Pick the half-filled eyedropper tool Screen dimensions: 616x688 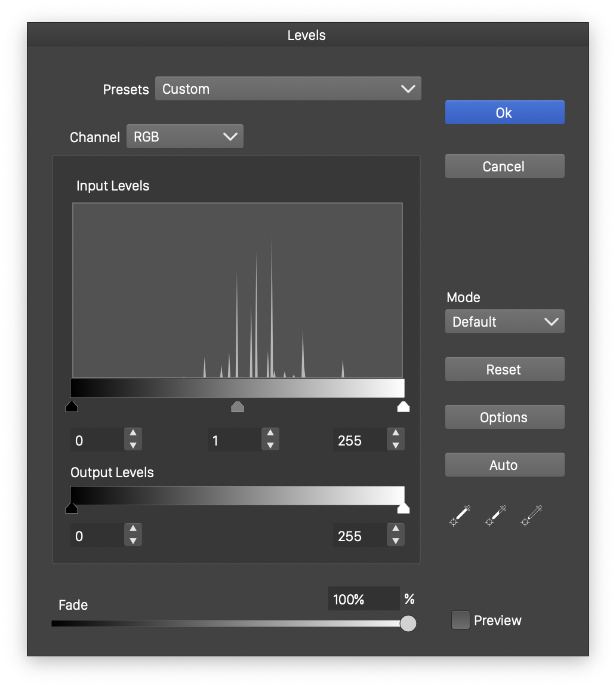click(496, 515)
